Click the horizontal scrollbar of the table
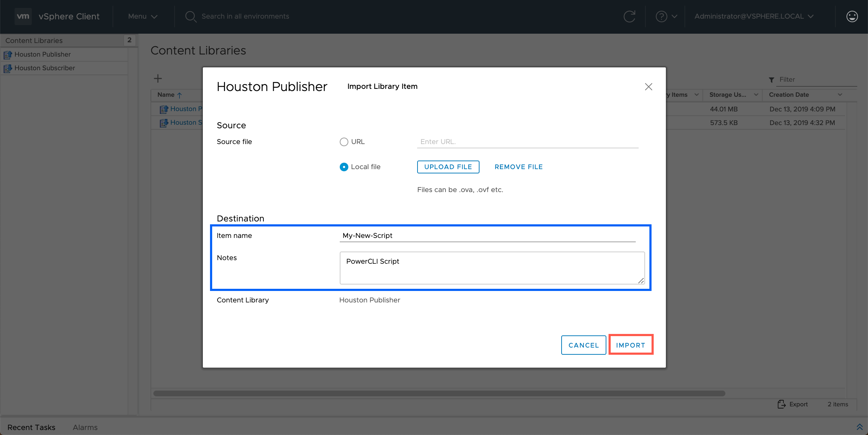This screenshot has height=435, width=868. 439,393
